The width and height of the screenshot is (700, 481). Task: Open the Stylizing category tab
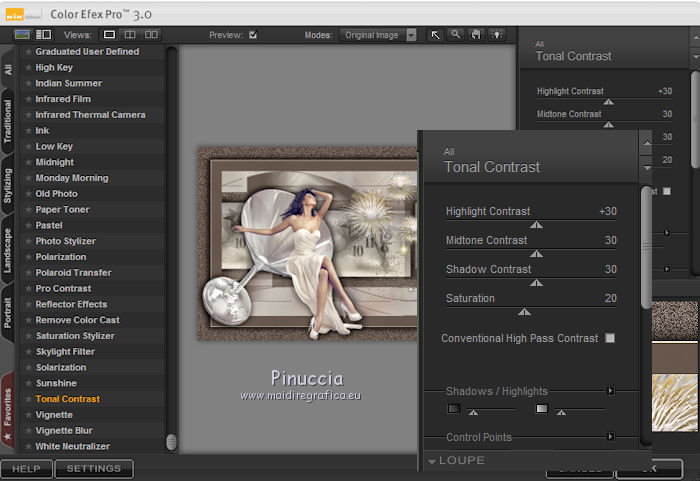[8, 186]
